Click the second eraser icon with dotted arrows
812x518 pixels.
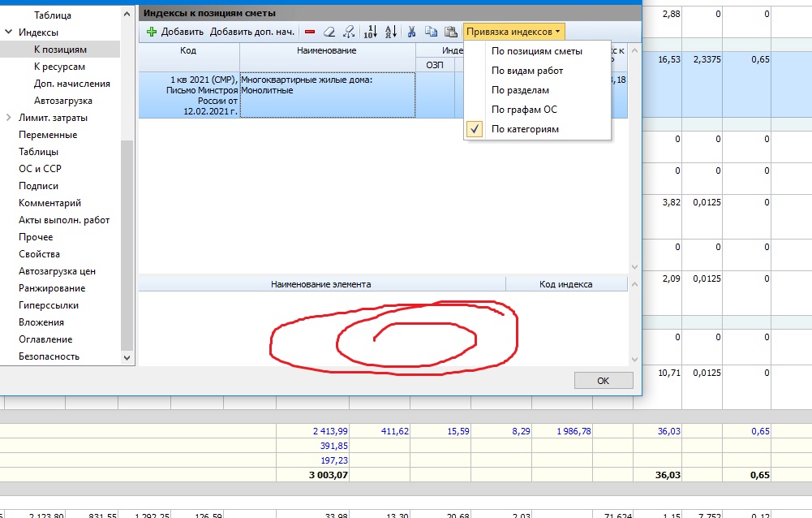(x=349, y=32)
